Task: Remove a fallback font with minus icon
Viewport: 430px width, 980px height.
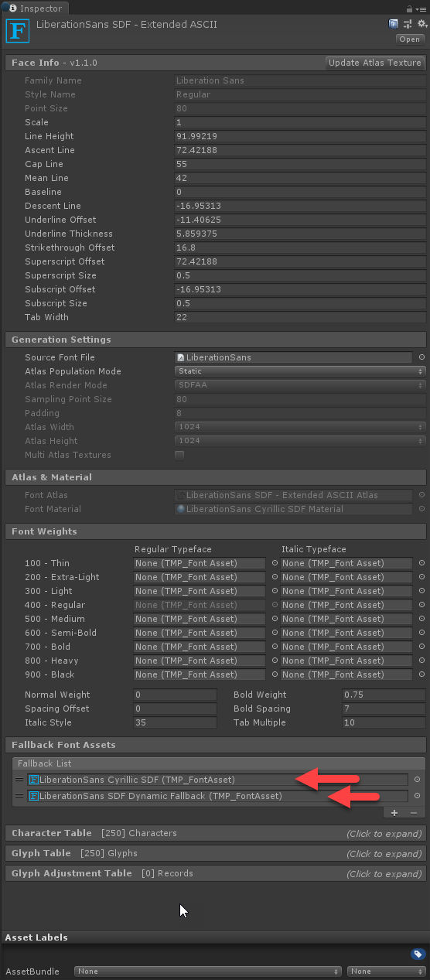Action: pyautogui.click(x=413, y=813)
